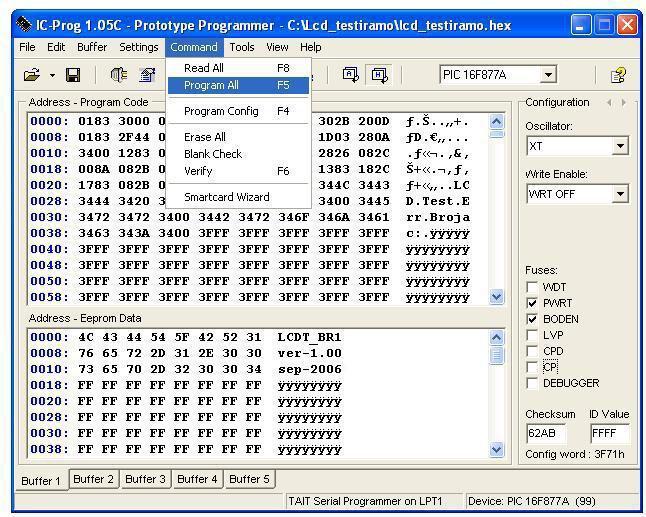The image size is (646, 517).
Task: Click status bar 'Device: PIC 16F877A (99)'
Action: [532, 501]
